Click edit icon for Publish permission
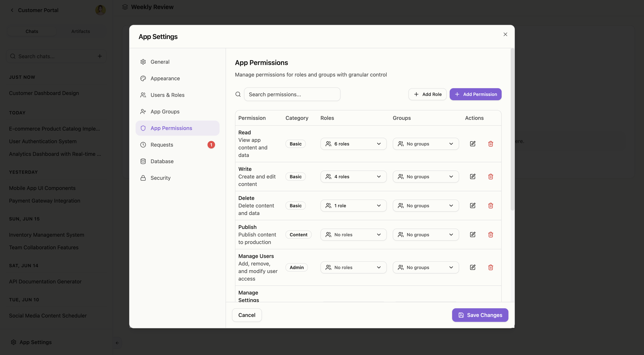Viewport: 644px width, 355px height. 472,235
